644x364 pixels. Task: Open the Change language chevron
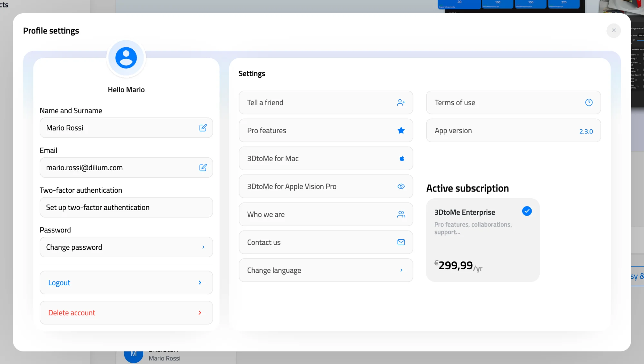tap(401, 270)
